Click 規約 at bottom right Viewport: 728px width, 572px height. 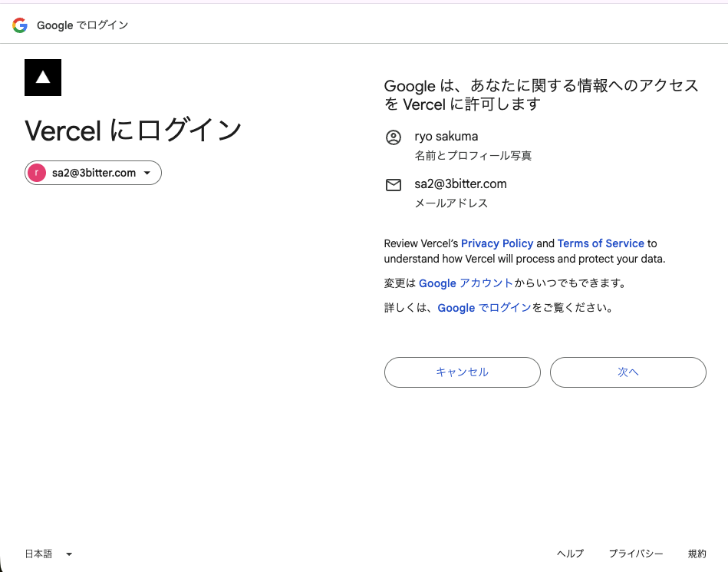pos(697,554)
